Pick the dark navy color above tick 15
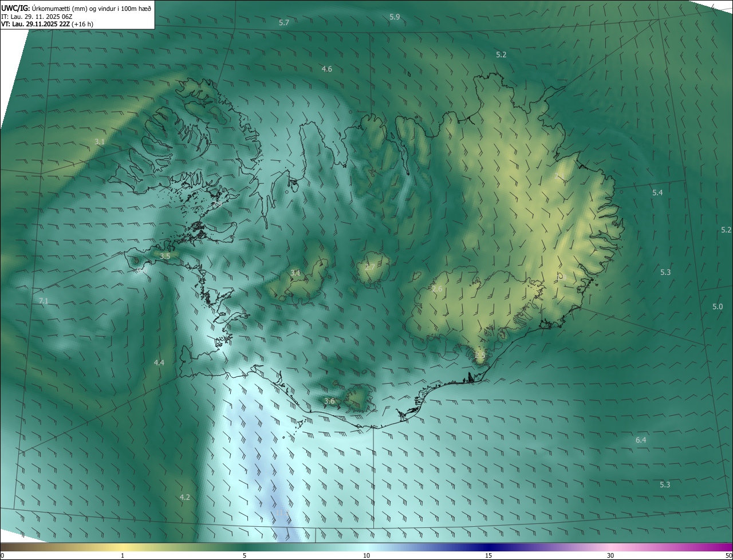 click(x=488, y=547)
